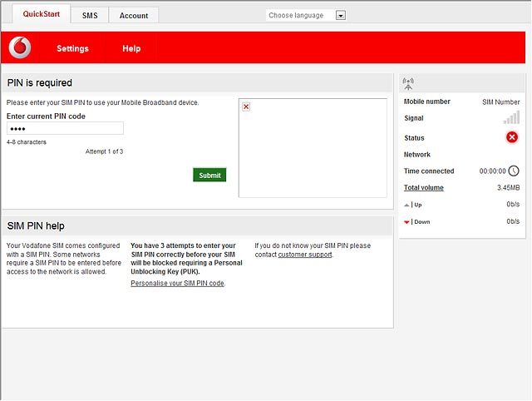The height and width of the screenshot is (401, 532).
Task: Click the Signal label
Action: [x=414, y=118]
